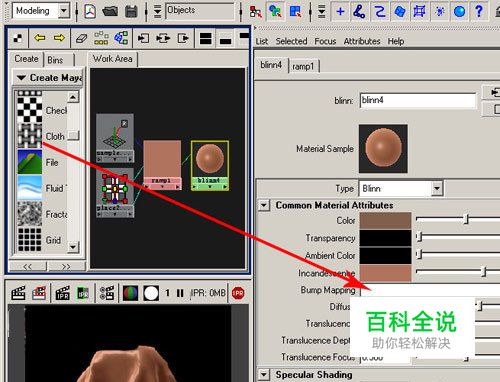The image size is (500, 382).
Task: Toggle the dynamics selection mask icon
Action: tap(440, 12)
